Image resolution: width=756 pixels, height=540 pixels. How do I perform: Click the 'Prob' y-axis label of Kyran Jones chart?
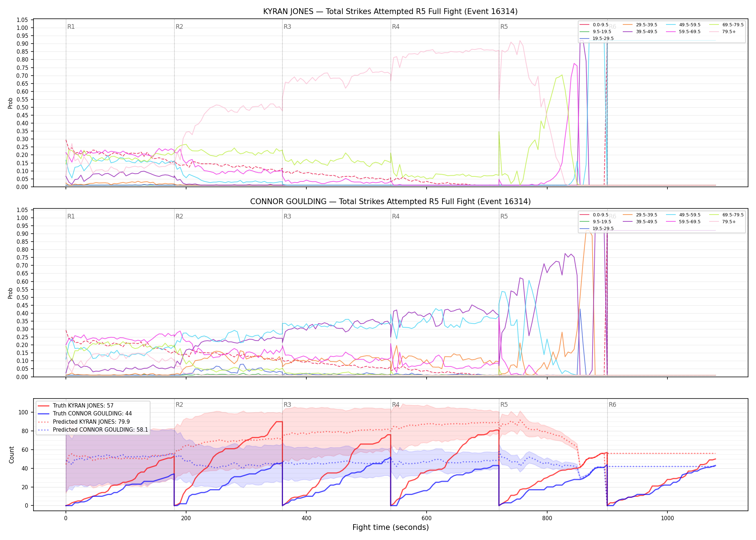(x=10, y=103)
